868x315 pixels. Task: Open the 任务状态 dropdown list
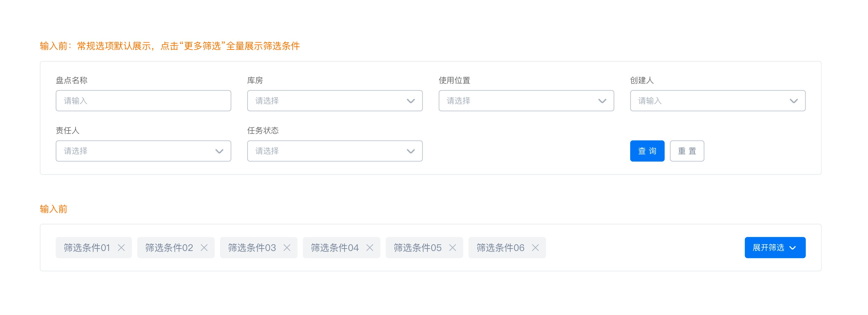[335, 151]
